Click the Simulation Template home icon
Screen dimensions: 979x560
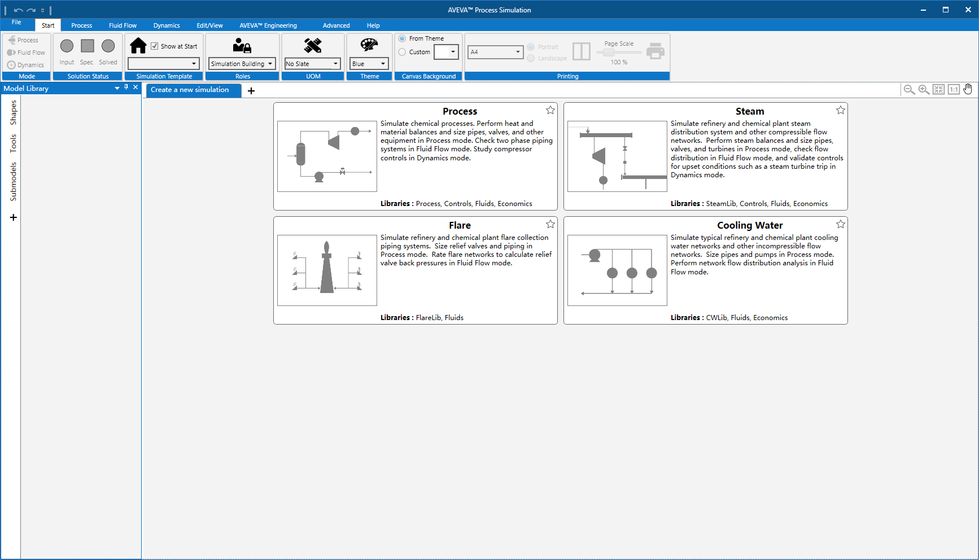coord(138,46)
